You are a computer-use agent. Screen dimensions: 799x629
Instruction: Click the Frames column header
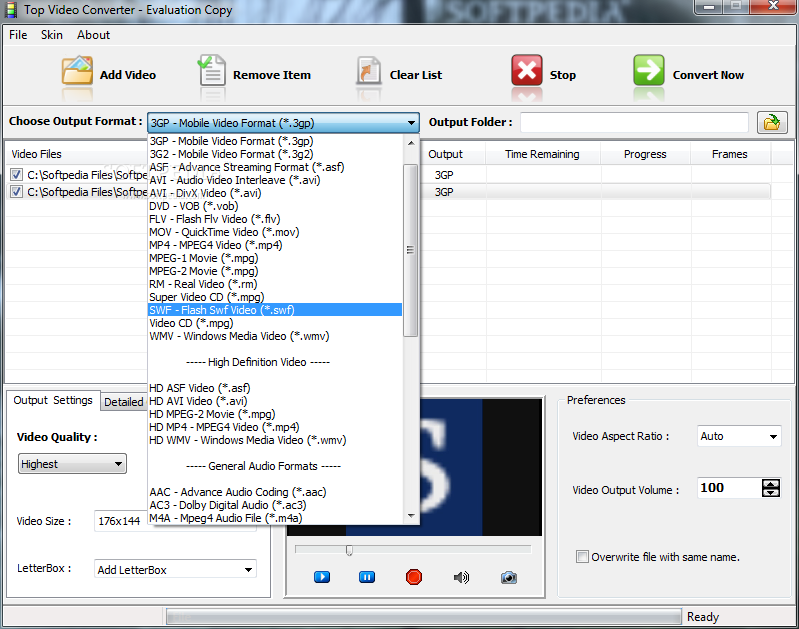730,154
